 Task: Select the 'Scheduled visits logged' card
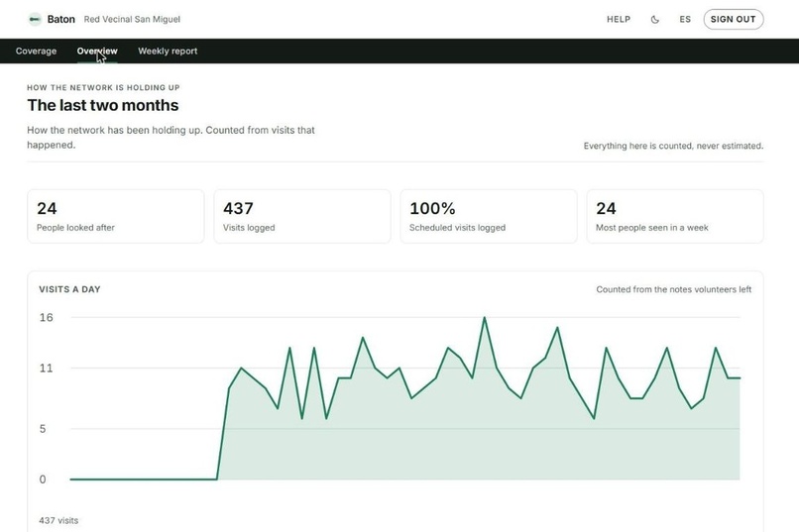click(489, 216)
